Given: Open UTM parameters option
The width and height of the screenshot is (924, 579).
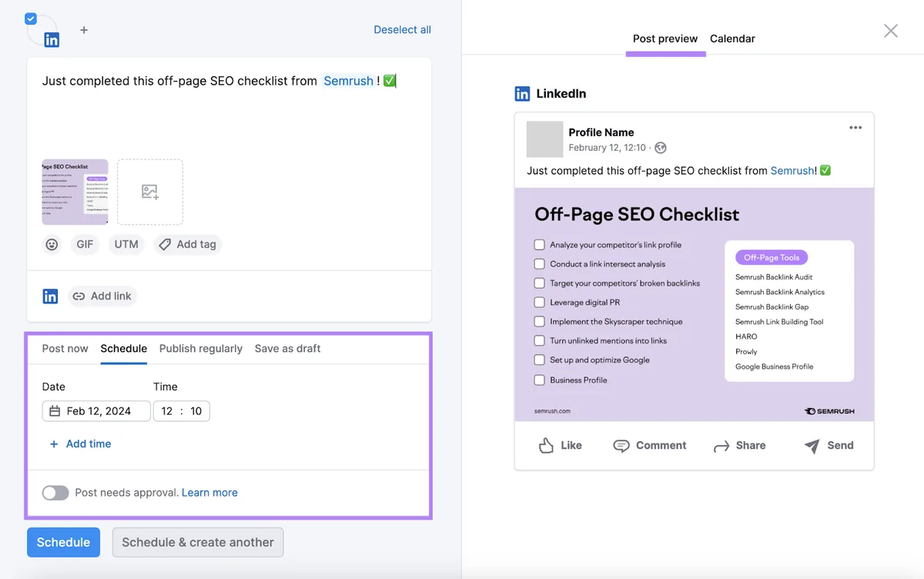Looking at the screenshot, I should [x=126, y=244].
